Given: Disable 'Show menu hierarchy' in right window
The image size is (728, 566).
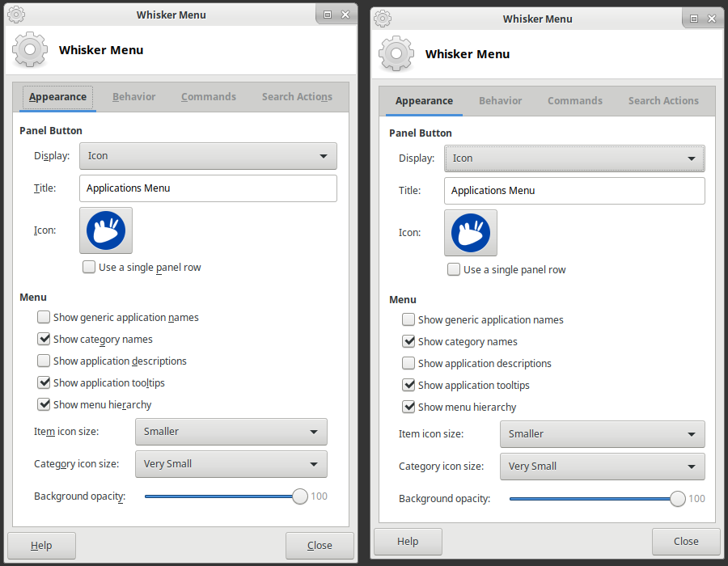Looking at the screenshot, I should coord(408,408).
